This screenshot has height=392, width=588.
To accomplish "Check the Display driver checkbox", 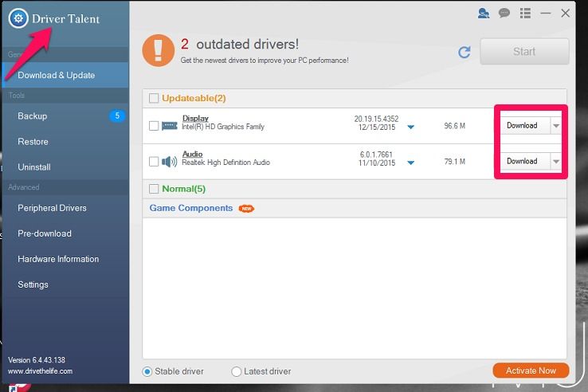I will pos(154,126).
